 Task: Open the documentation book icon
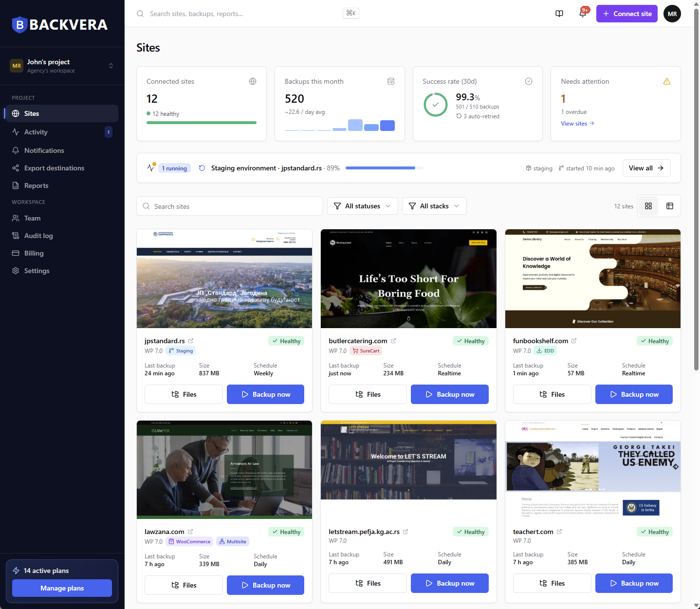[559, 14]
